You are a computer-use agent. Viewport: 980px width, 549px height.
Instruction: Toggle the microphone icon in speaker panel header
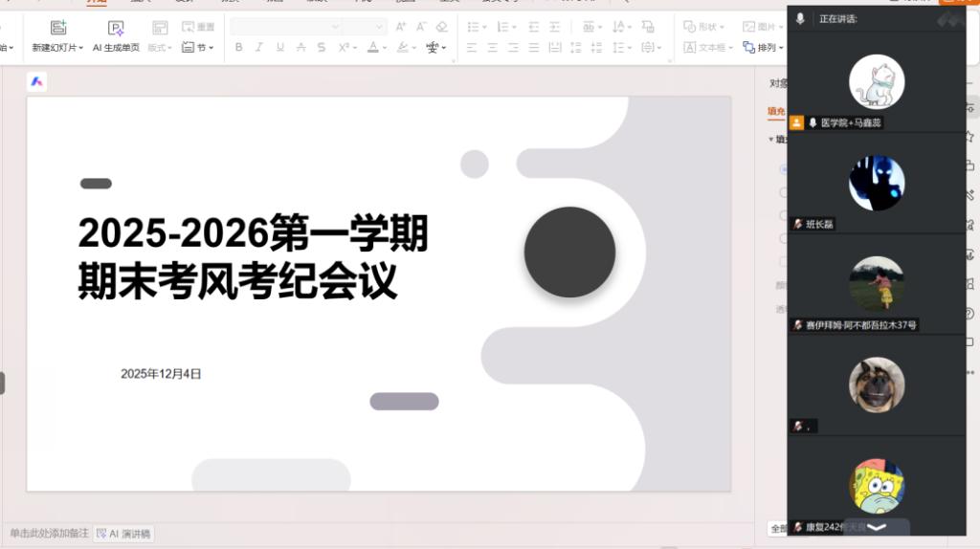click(x=800, y=19)
